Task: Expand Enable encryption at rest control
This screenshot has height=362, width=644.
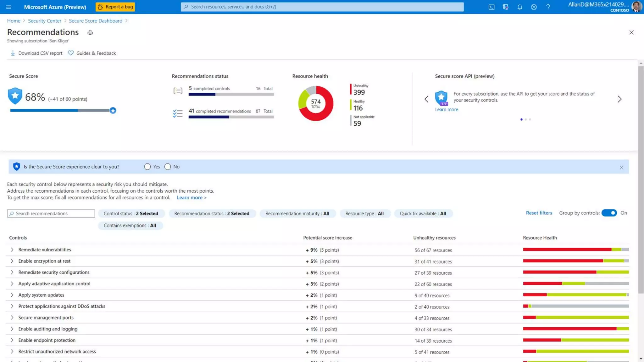Action: tap(12, 261)
